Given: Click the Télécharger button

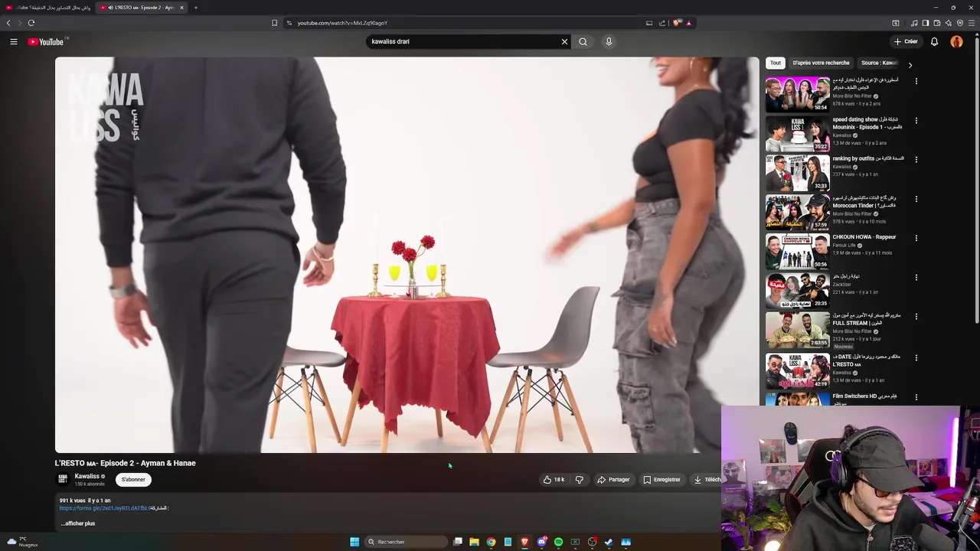Looking at the screenshot, I should 706,480.
